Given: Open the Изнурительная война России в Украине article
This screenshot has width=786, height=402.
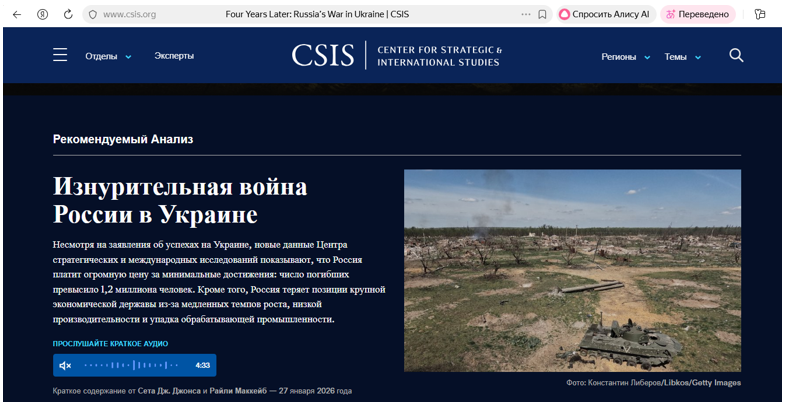Looking at the screenshot, I should click(180, 200).
